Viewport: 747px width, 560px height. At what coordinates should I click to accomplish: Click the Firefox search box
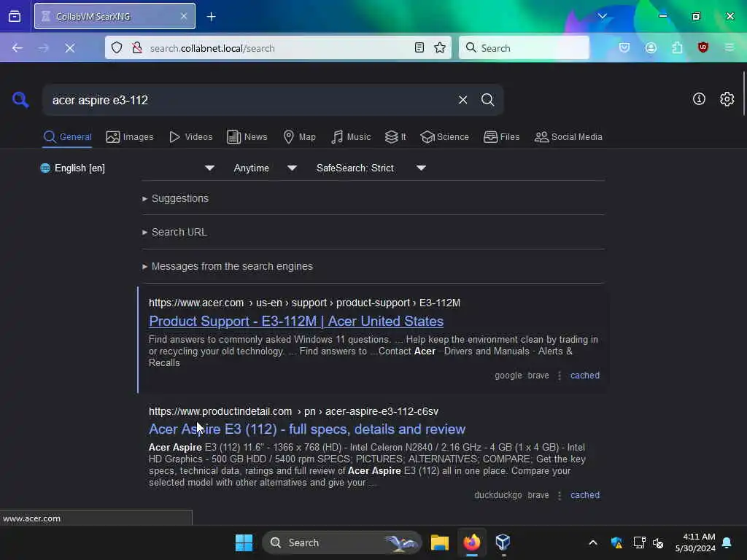click(x=524, y=47)
